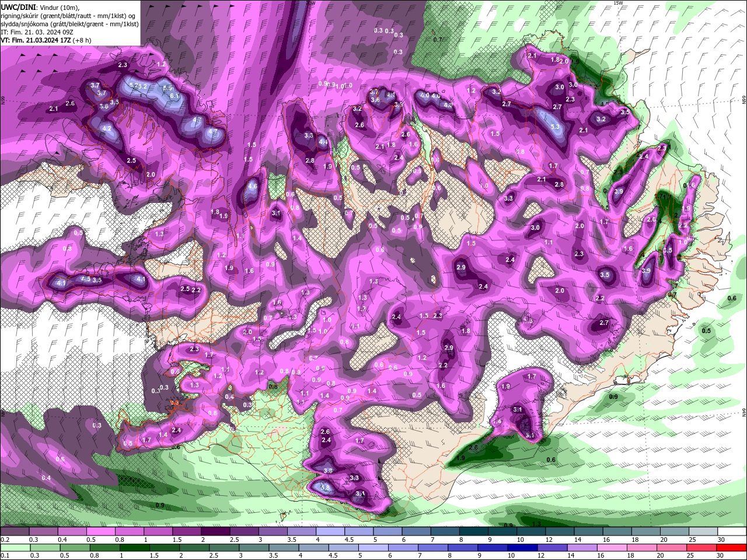
Task: Click the "IT: Fim. 21. 03. 2024 09Z" line
Action: 37,32
